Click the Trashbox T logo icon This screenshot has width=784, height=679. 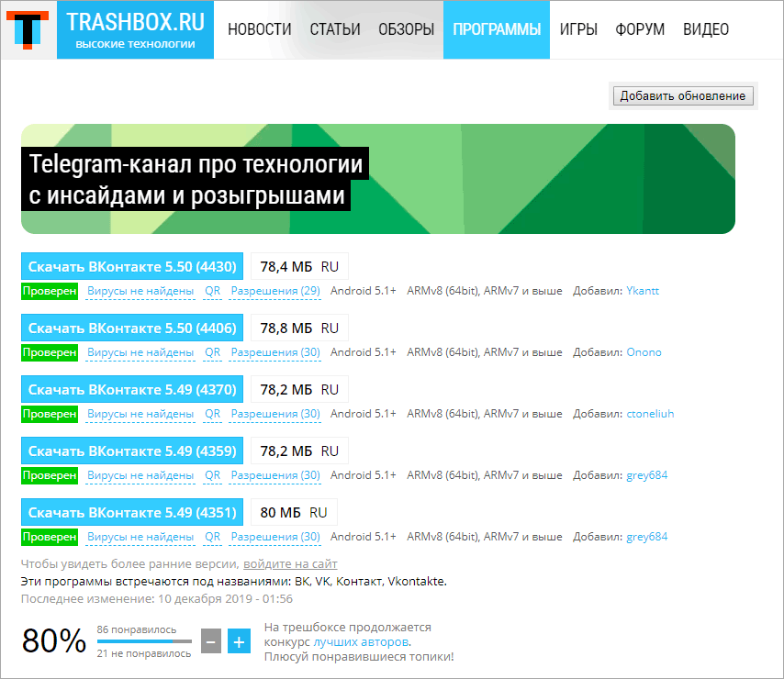pyautogui.click(x=28, y=30)
